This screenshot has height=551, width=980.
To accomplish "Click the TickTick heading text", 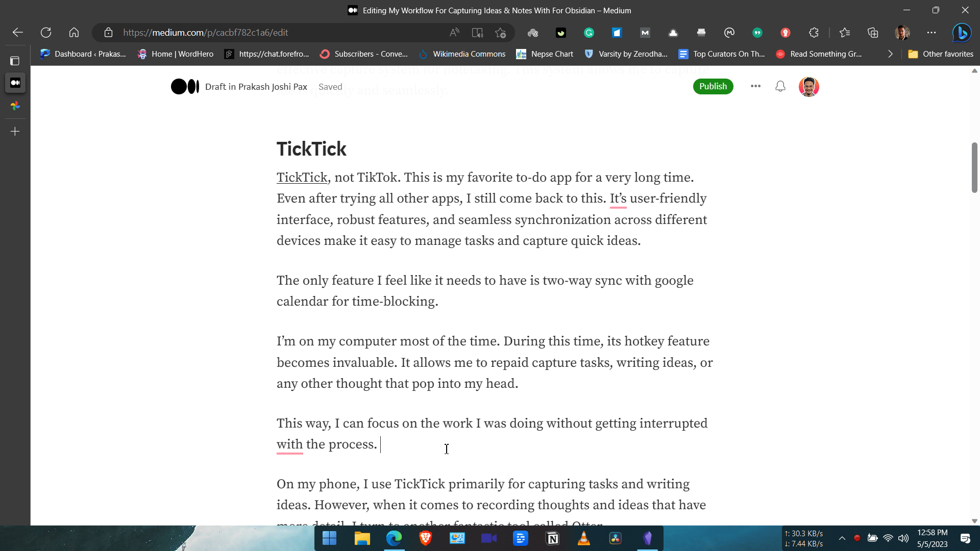I will pos(311,149).
